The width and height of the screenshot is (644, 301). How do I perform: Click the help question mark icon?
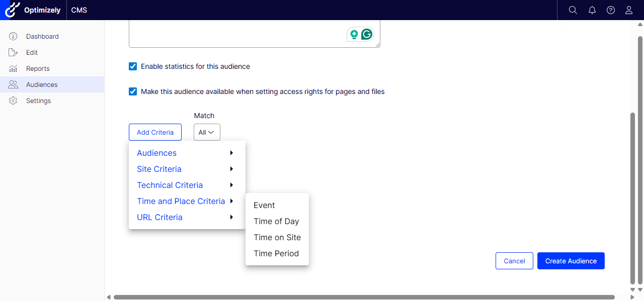pyautogui.click(x=610, y=10)
